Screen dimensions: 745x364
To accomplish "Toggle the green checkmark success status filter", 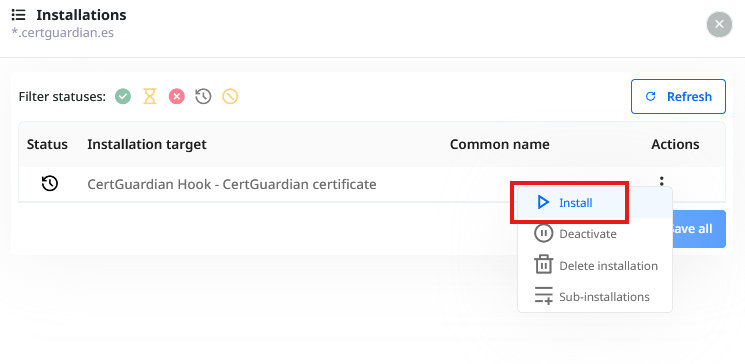I will pos(123,97).
